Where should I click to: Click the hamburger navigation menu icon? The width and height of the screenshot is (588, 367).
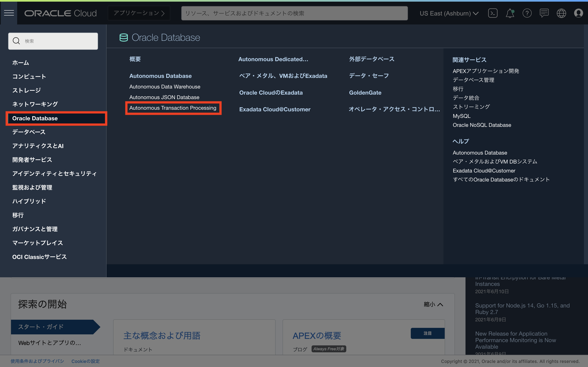click(x=9, y=13)
